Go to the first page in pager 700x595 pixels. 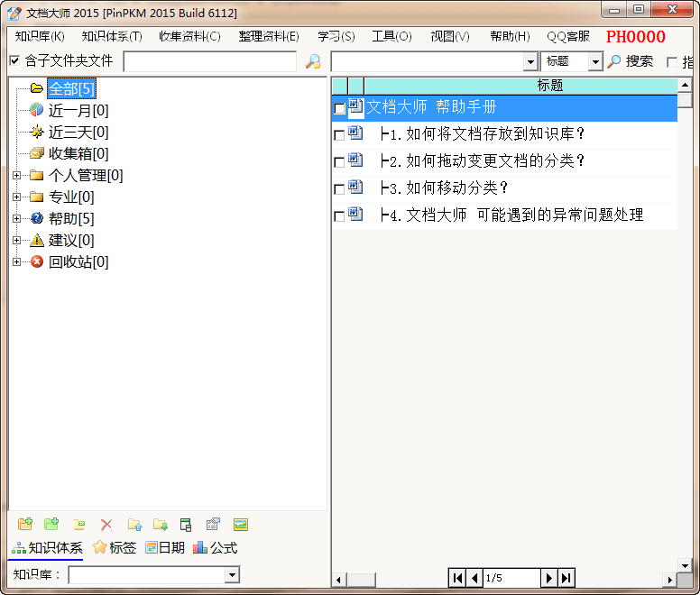(x=457, y=578)
